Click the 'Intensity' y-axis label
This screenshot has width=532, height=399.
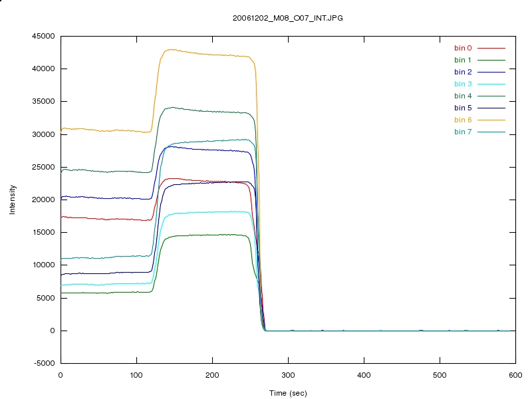12,199
